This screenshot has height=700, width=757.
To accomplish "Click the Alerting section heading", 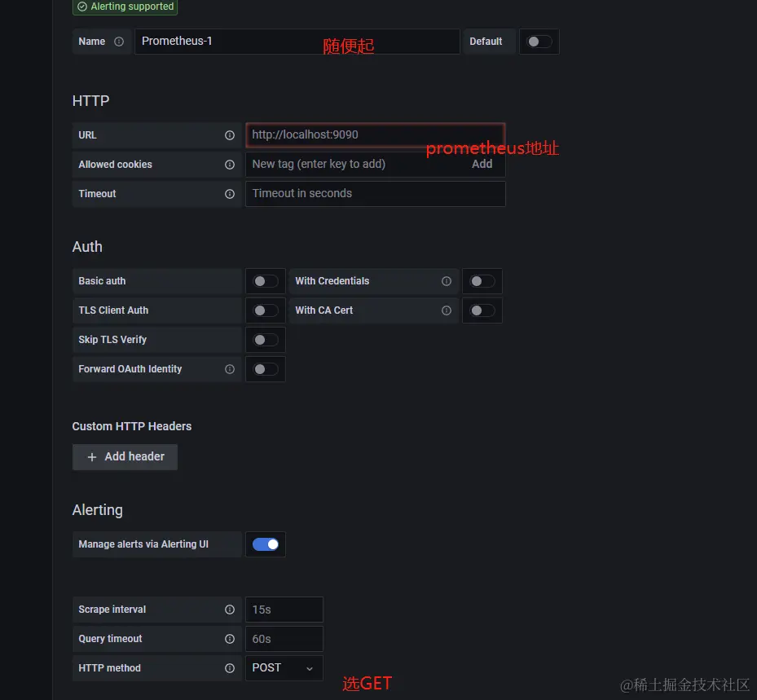I will tap(98, 510).
